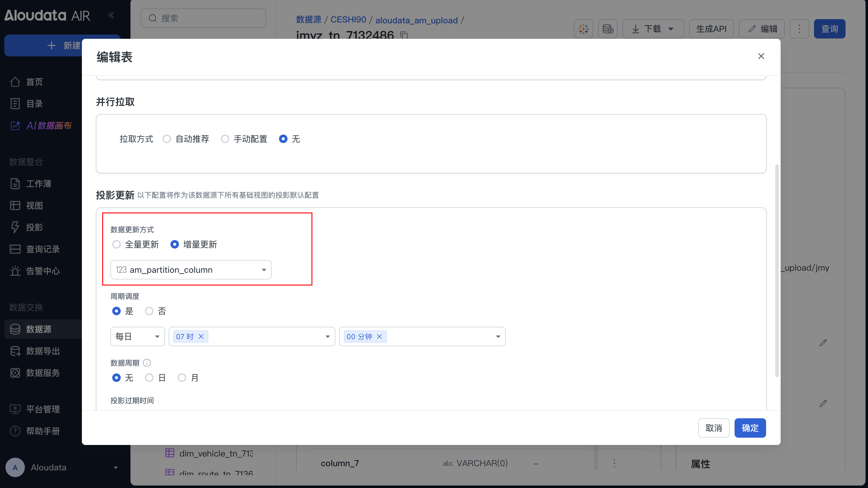The image size is (868, 488).
Task: Remove the 07 时 hour tag
Action: pyautogui.click(x=201, y=336)
